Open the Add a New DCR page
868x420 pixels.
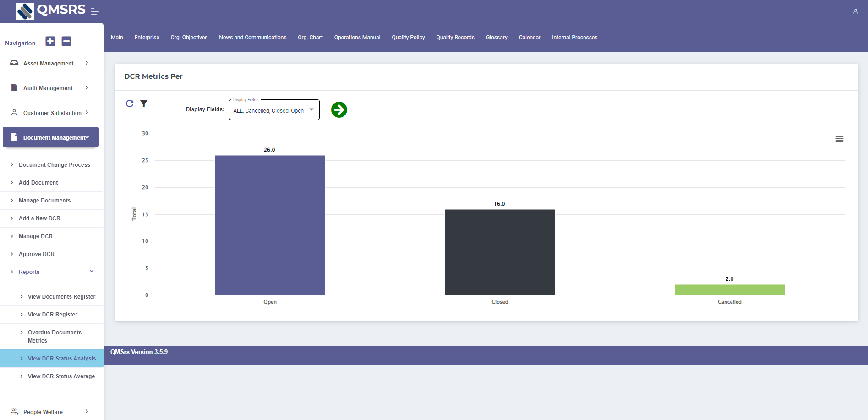click(39, 218)
